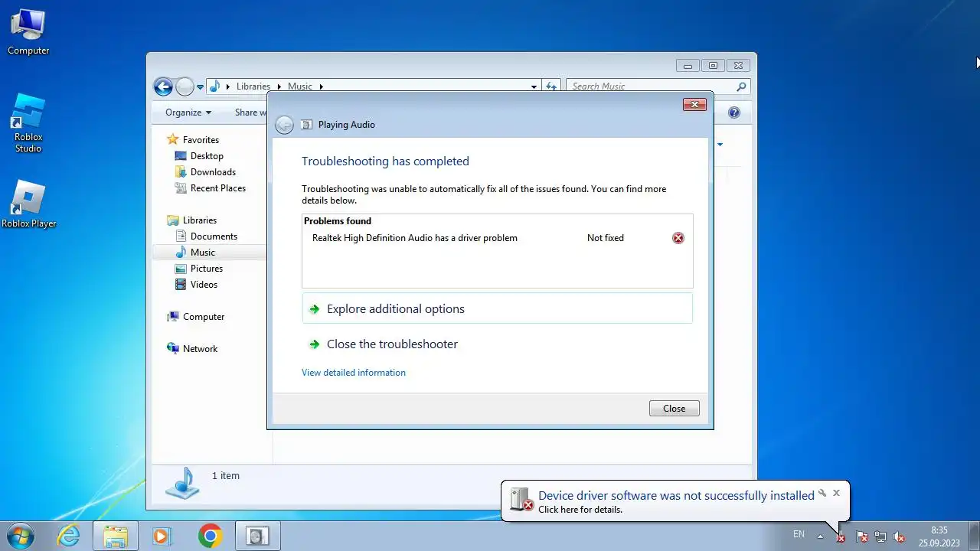980x551 pixels.
Task: Select Recent Places under Favorites
Action: point(218,188)
